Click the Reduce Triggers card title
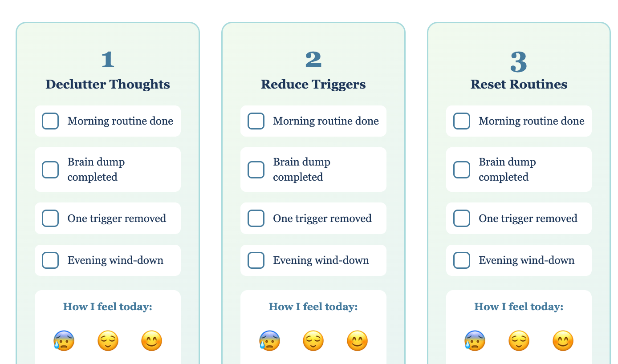The image size is (618, 364). [313, 84]
